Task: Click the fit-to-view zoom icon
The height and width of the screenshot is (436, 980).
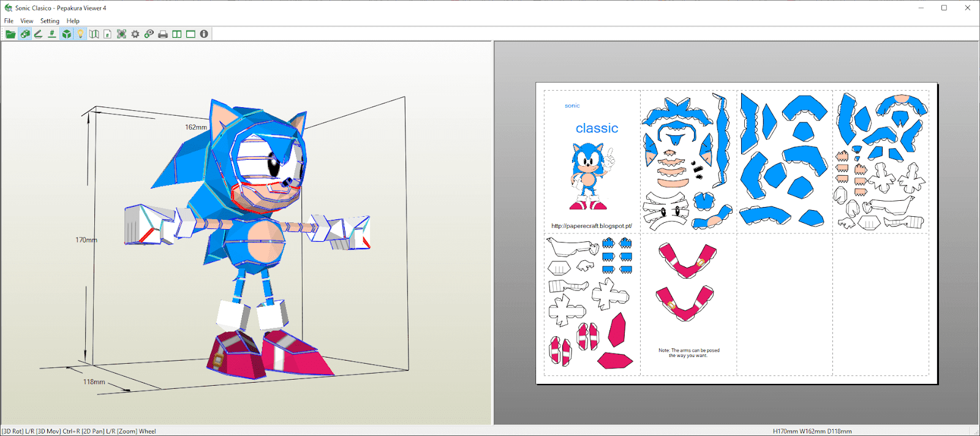Action: [x=121, y=34]
